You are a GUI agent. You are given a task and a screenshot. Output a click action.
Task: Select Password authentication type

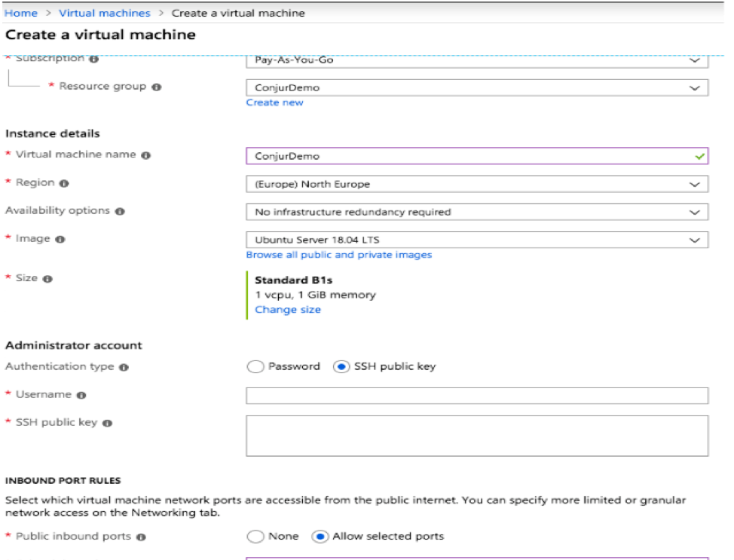tap(255, 367)
